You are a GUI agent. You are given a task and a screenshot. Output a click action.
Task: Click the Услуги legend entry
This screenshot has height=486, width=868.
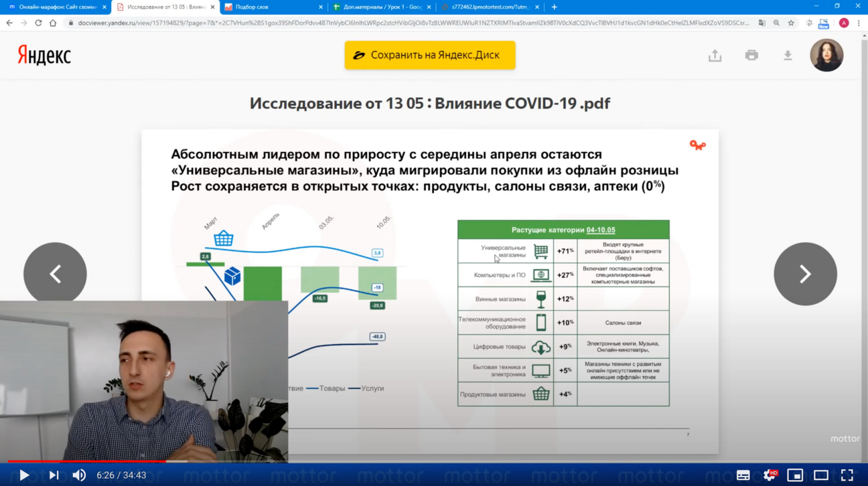(366, 388)
